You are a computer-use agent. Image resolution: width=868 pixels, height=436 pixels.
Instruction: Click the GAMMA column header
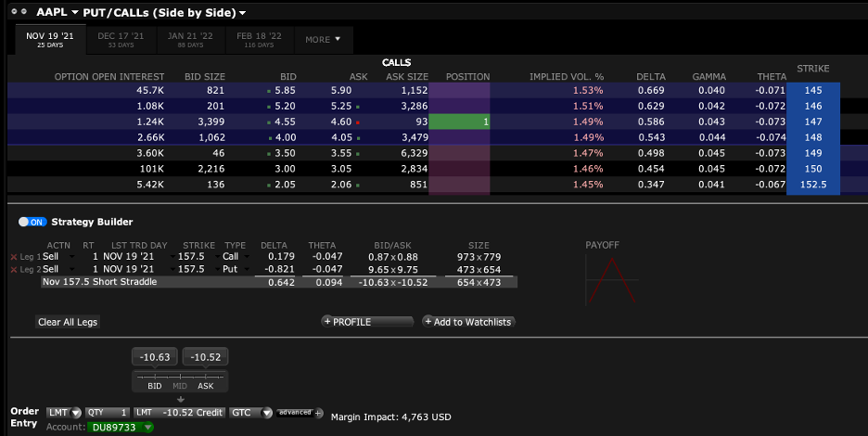[708, 76]
